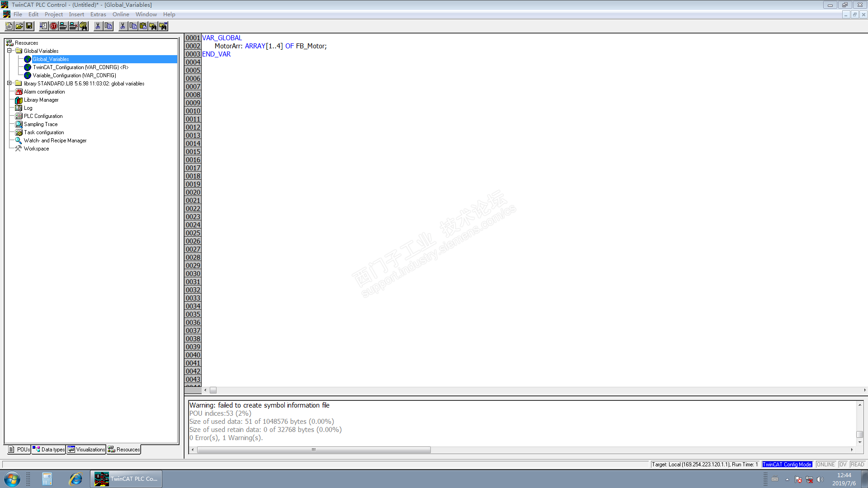
Task: Click the Logout icon with red X
Action: click(73, 26)
